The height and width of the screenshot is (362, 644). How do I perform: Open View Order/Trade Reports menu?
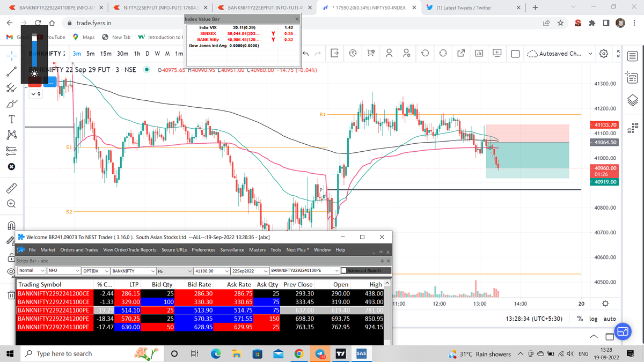pos(130,250)
